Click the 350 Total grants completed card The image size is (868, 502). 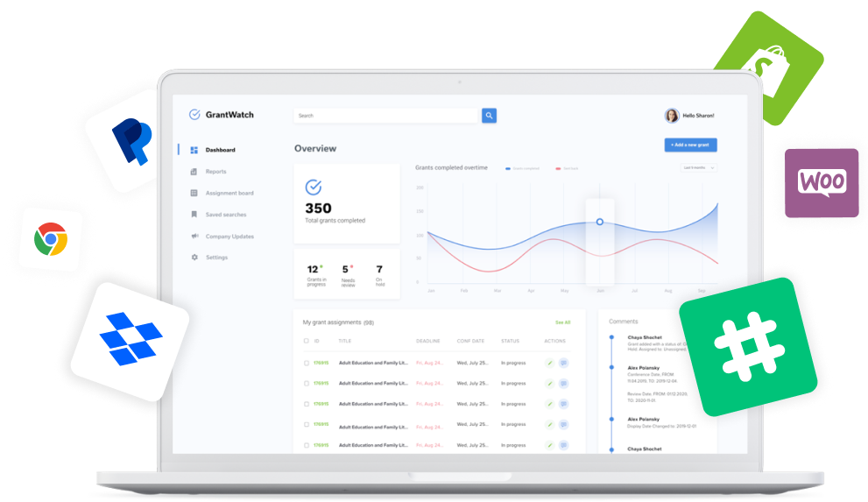[347, 203]
